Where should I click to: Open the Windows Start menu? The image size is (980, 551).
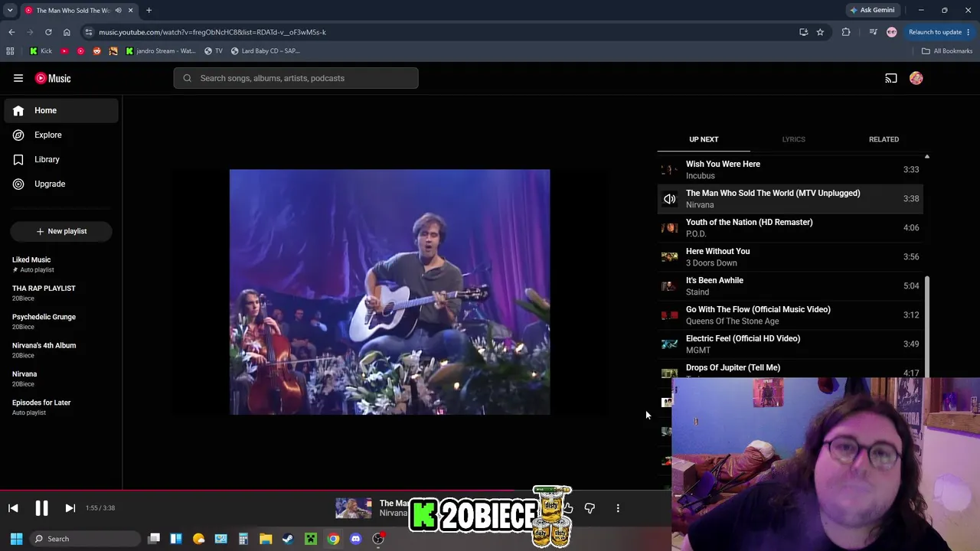(x=16, y=539)
